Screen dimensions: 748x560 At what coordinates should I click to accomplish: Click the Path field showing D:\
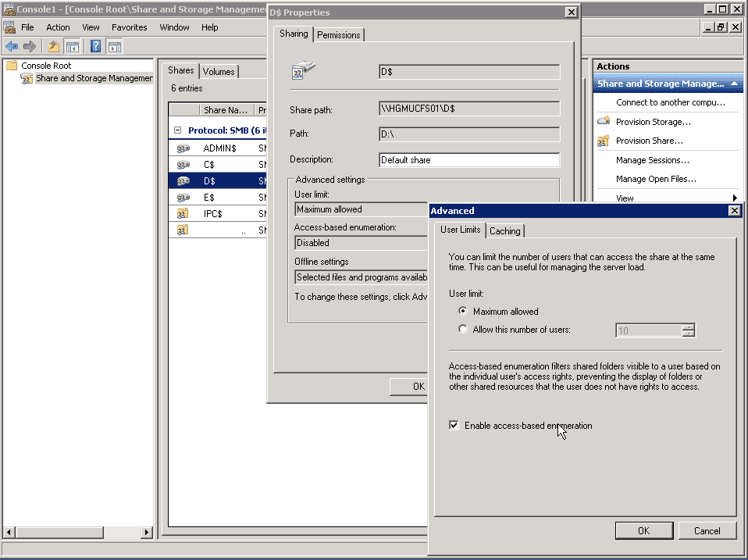click(x=469, y=134)
